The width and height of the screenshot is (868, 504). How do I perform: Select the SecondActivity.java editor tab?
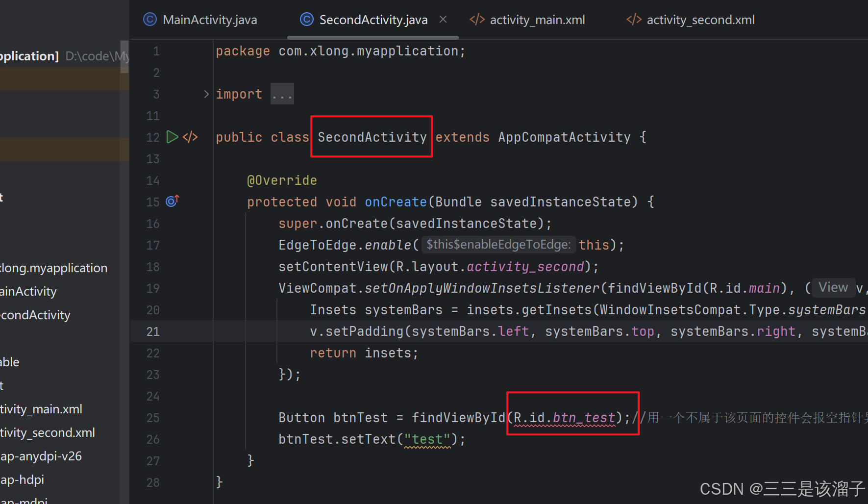click(x=373, y=20)
